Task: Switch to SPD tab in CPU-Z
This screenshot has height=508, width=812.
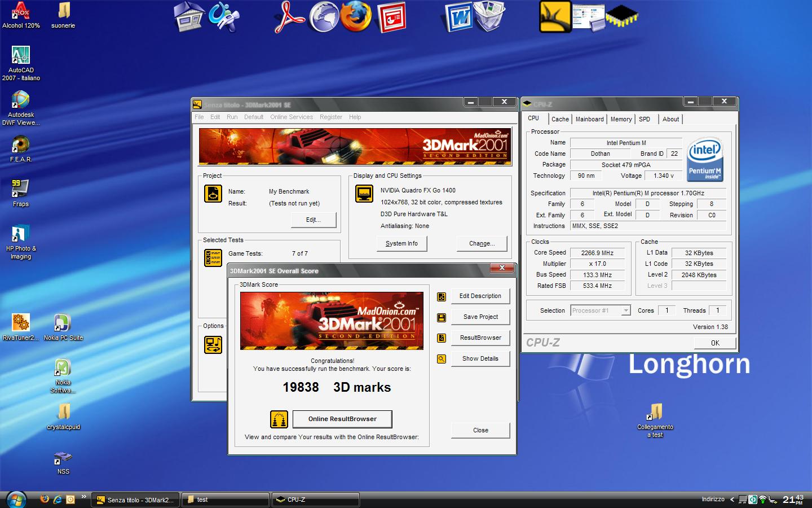Action: tap(645, 119)
